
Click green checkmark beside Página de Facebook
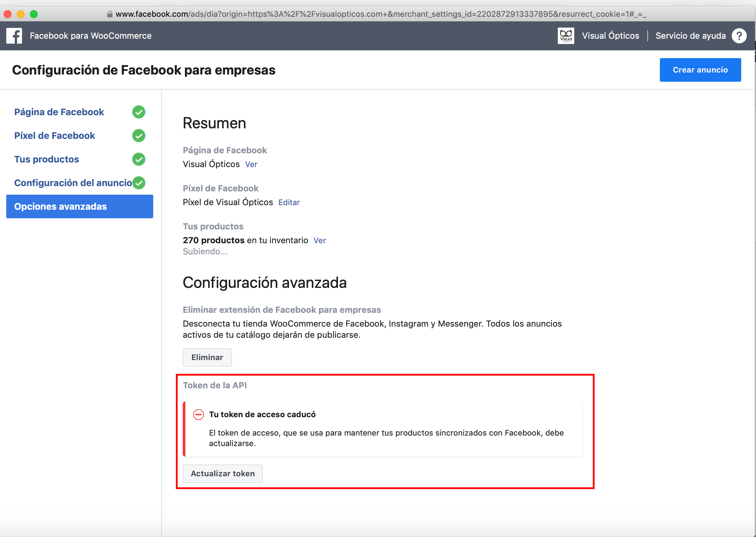click(x=139, y=112)
